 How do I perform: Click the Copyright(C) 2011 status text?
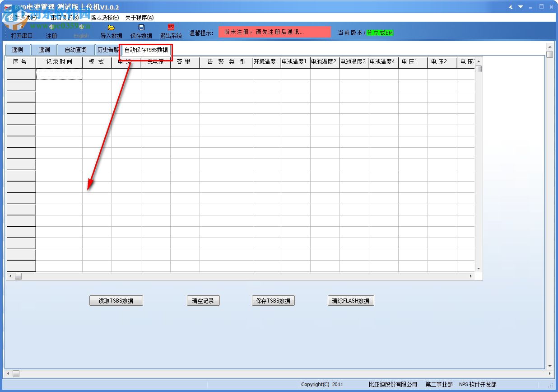tap(322, 384)
